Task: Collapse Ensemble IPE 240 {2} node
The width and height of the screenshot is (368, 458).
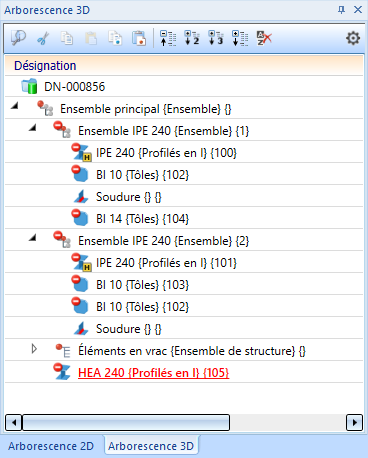Action: (x=32, y=238)
